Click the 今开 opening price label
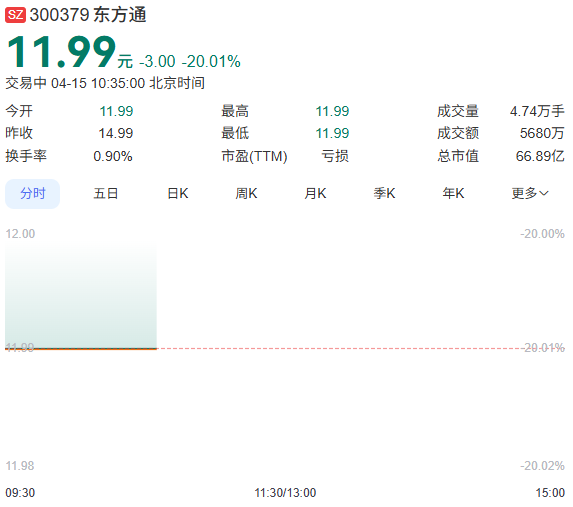The width and height of the screenshot is (573, 507). [x=19, y=111]
